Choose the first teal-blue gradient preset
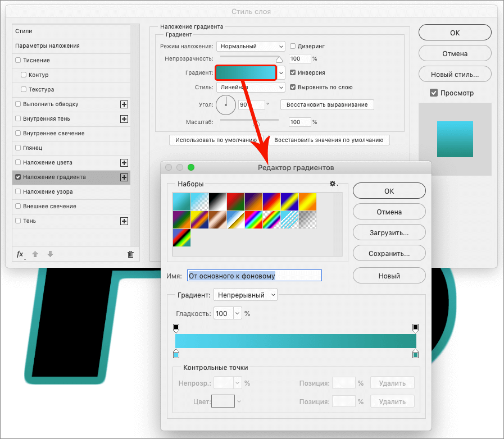Screen dimensions: 504x439 point(181,202)
